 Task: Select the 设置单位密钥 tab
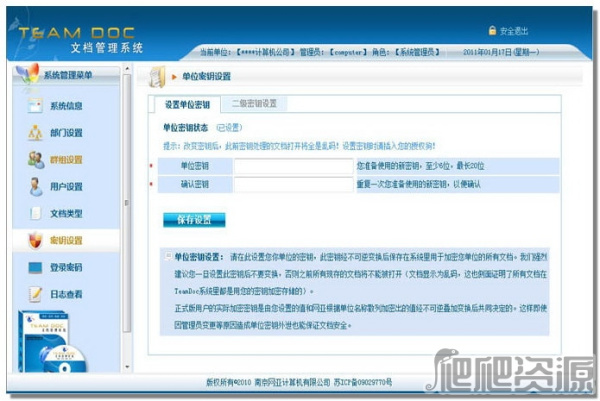pyautogui.click(x=186, y=104)
